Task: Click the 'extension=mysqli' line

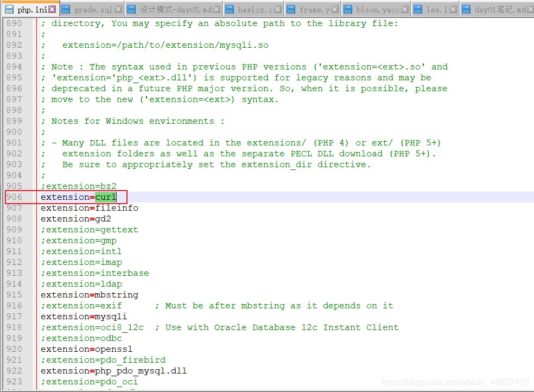Action: click(x=84, y=317)
